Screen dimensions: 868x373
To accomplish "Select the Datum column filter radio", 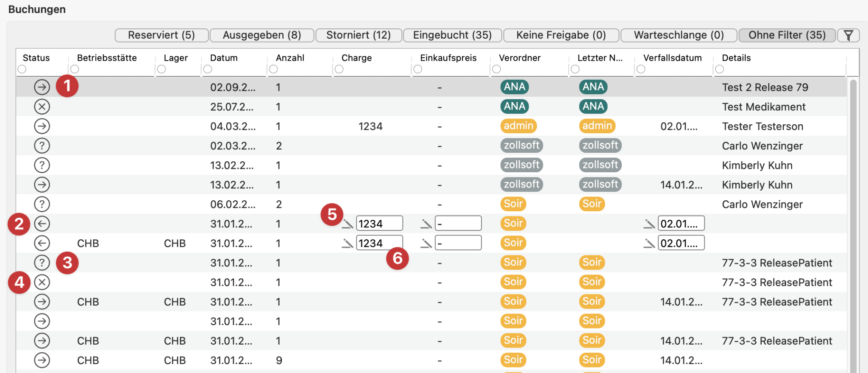I will point(208,69).
